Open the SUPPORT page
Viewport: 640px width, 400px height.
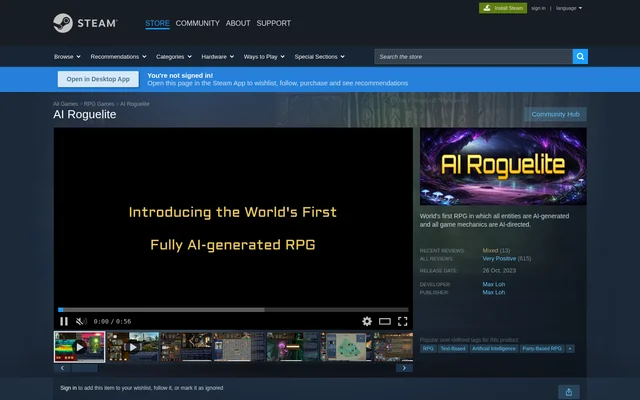tap(273, 23)
